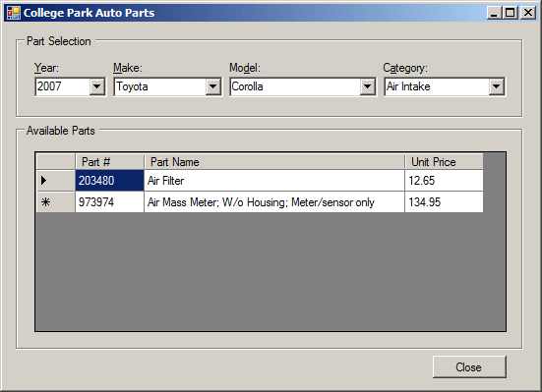Viewport: 542px width, 392px height.
Task: Select the Air Filter part name cell
Action: [274, 181]
